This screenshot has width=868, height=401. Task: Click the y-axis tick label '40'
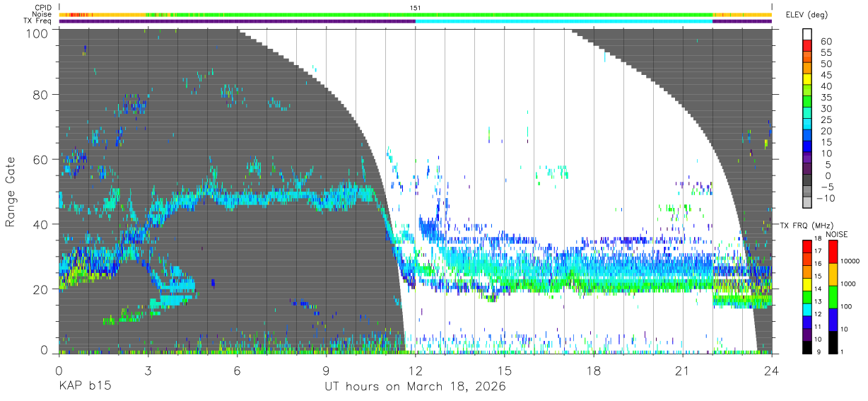(x=42, y=224)
